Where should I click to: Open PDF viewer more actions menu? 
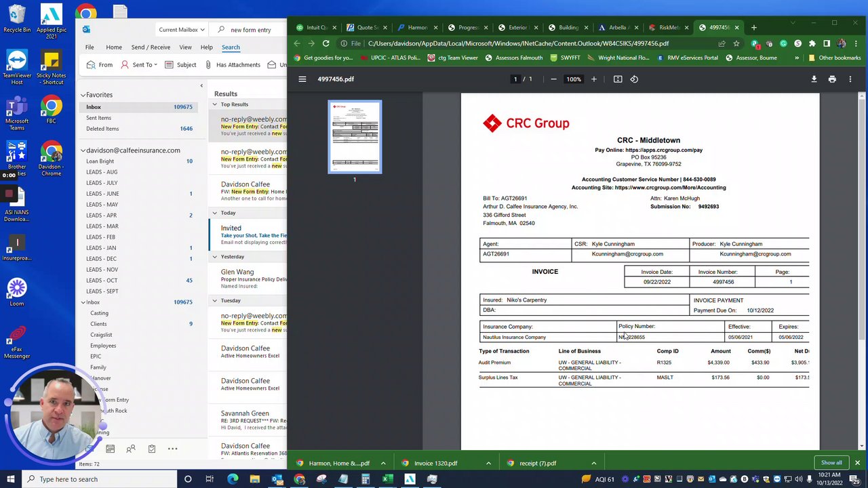coord(850,79)
